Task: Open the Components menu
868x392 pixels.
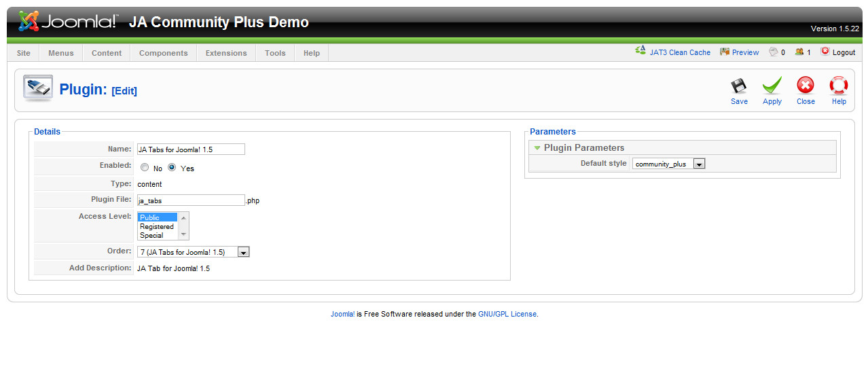Action: point(163,53)
